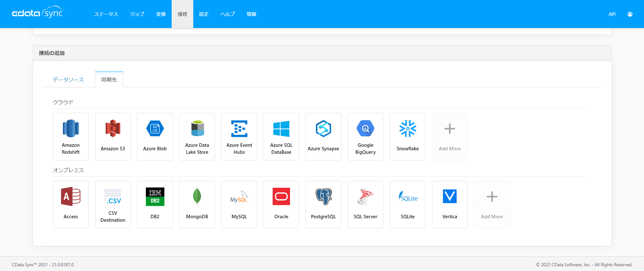This screenshot has width=644, height=271.
Task: Open the 変換 menu item
Action: (161, 14)
